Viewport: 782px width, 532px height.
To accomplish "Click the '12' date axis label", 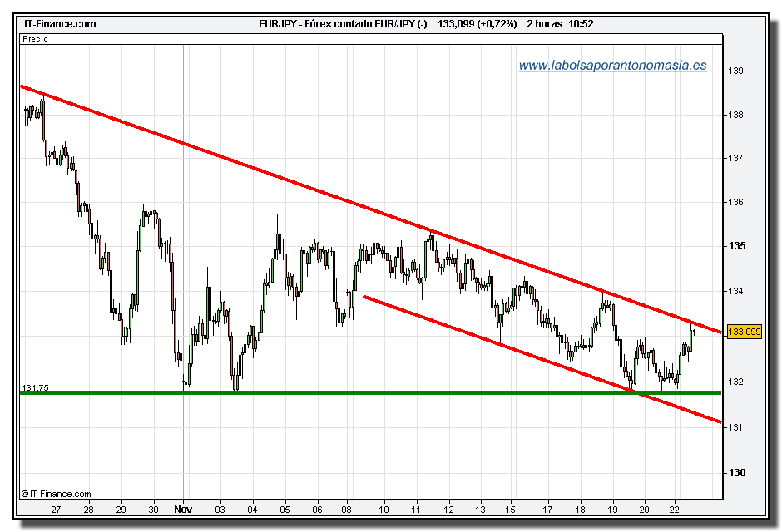I will 449,509.
